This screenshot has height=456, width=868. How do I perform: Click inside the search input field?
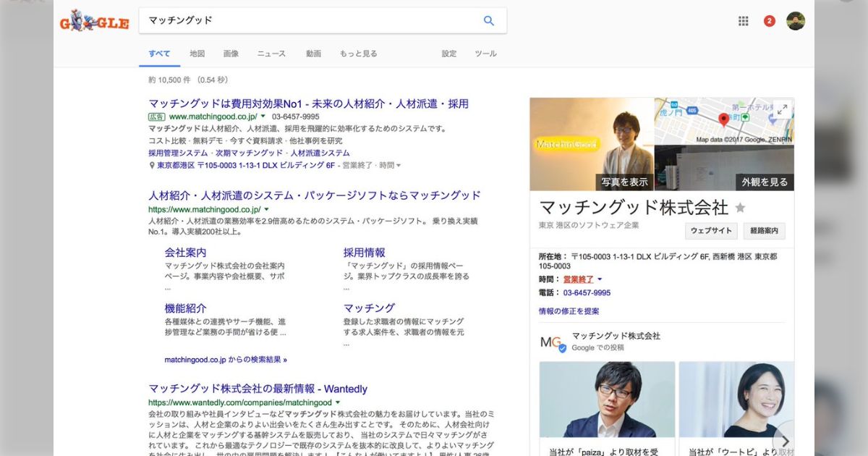[304, 21]
